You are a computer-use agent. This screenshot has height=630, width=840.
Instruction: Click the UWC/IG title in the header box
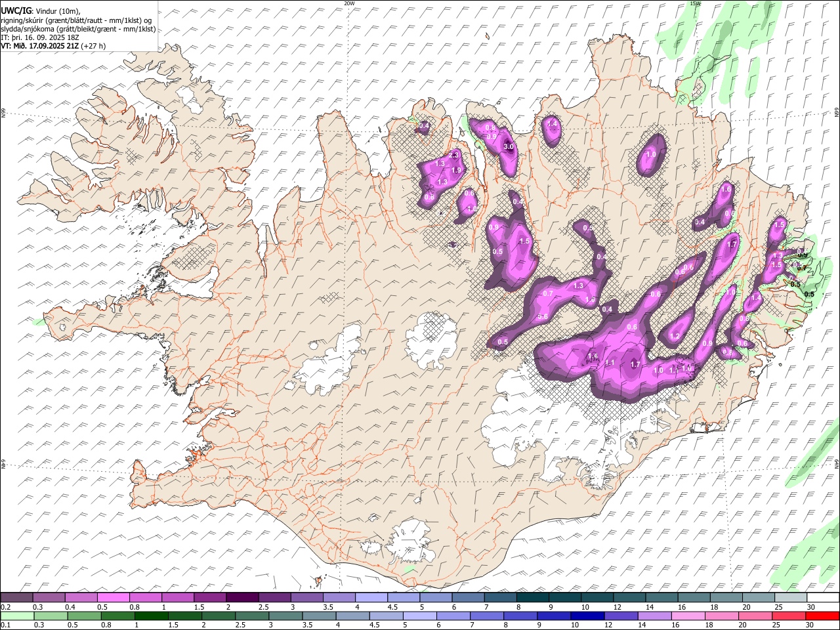tap(16, 10)
